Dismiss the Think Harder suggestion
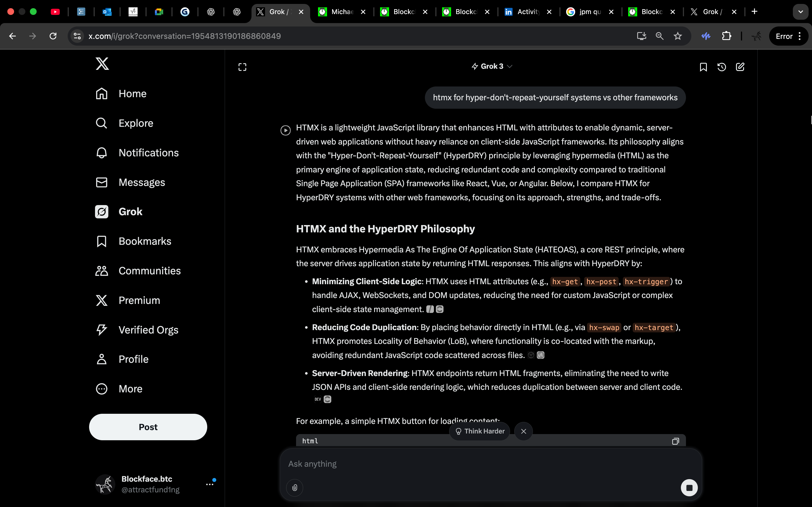Screen dimensions: 812x507 (x=524, y=431)
